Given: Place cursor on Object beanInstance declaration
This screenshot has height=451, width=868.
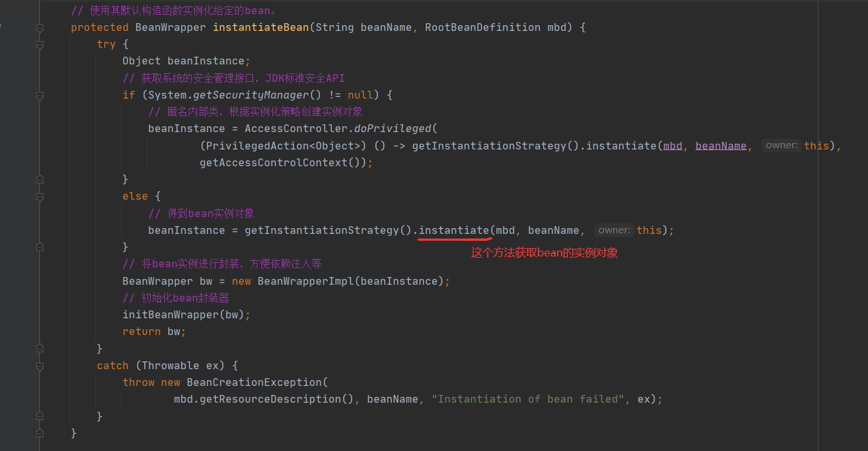Looking at the screenshot, I should click(x=186, y=61).
